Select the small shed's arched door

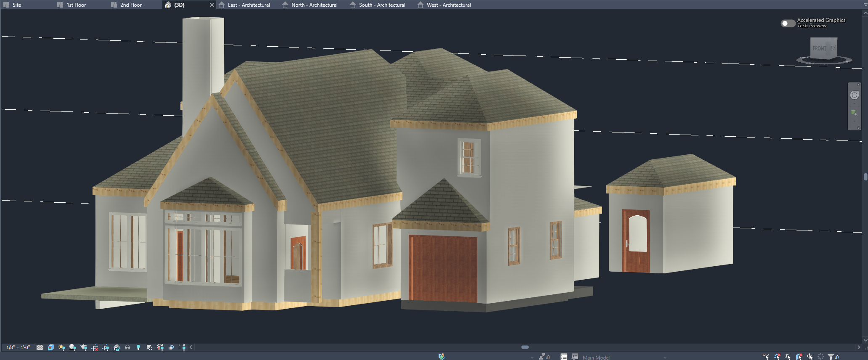[x=636, y=241]
